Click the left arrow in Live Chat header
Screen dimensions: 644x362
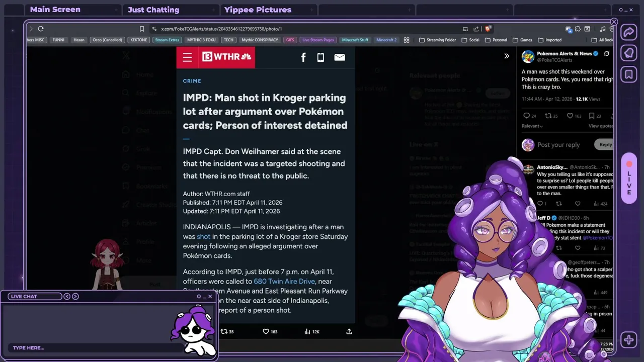coord(67,296)
